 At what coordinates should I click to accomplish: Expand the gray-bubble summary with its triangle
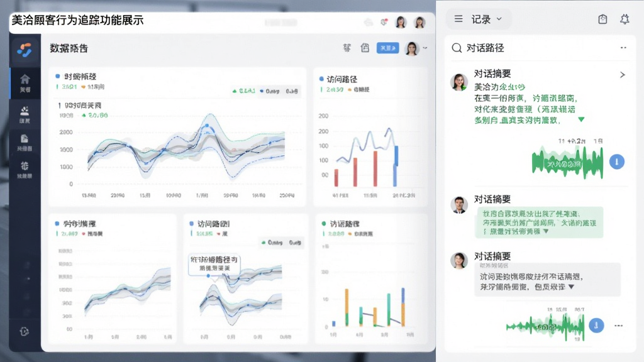[571, 287]
